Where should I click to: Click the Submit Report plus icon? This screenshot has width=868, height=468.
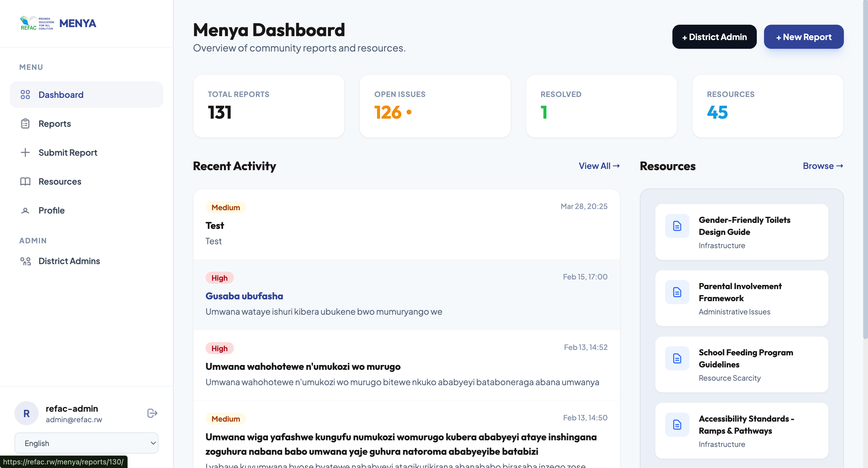click(25, 152)
